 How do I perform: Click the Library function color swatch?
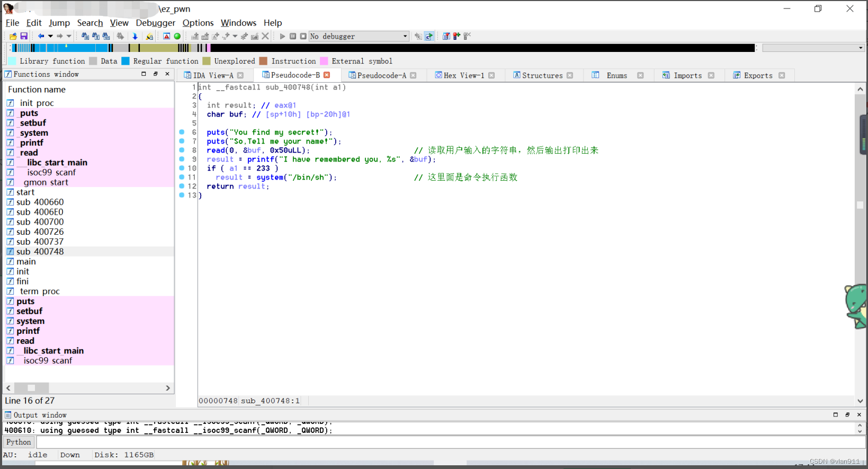(12, 61)
